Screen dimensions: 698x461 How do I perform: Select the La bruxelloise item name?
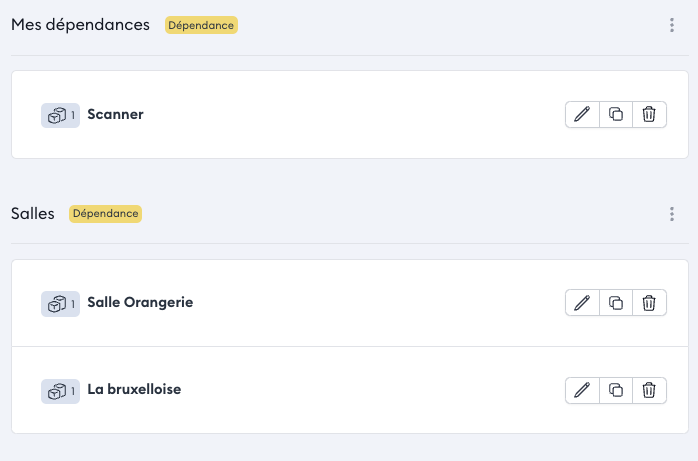click(x=134, y=389)
